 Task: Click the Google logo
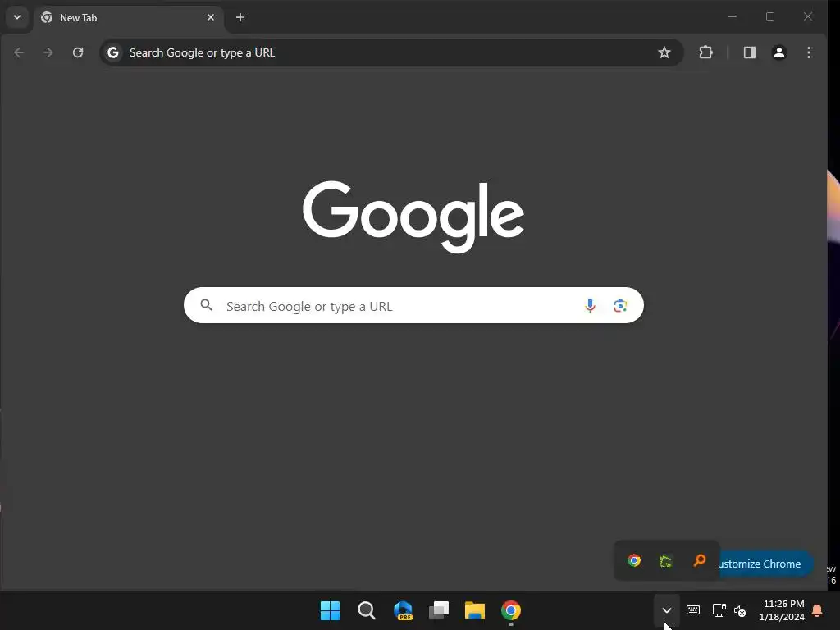pyautogui.click(x=413, y=217)
